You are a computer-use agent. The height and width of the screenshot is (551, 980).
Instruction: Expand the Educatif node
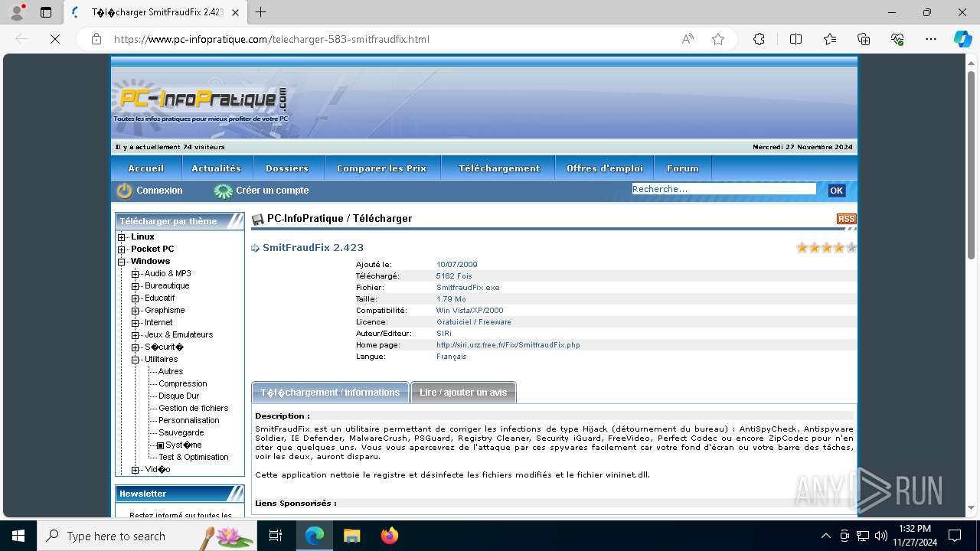[135, 298]
